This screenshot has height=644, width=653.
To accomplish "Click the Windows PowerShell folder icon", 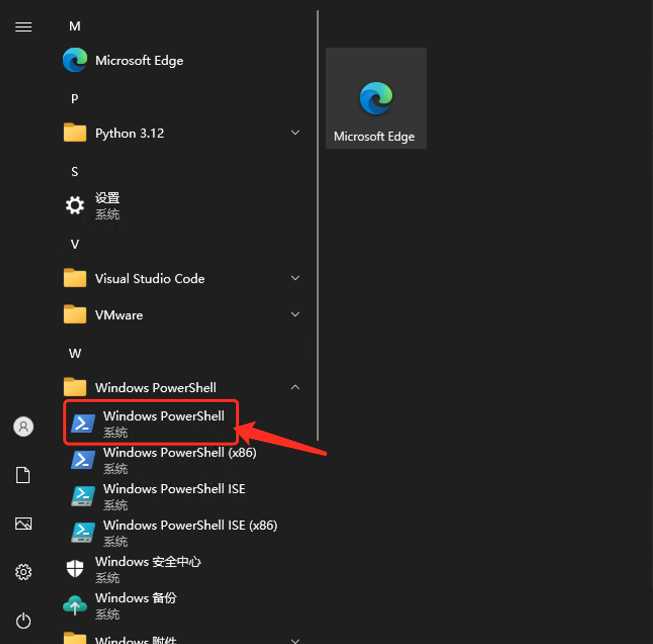I will coord(75,388).
